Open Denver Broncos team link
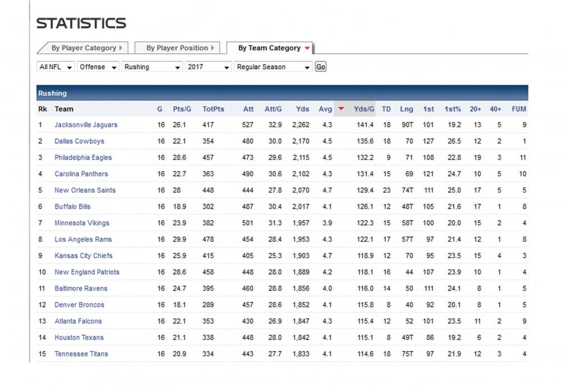This screenshot has width=561, height=392. pos(80,305)
